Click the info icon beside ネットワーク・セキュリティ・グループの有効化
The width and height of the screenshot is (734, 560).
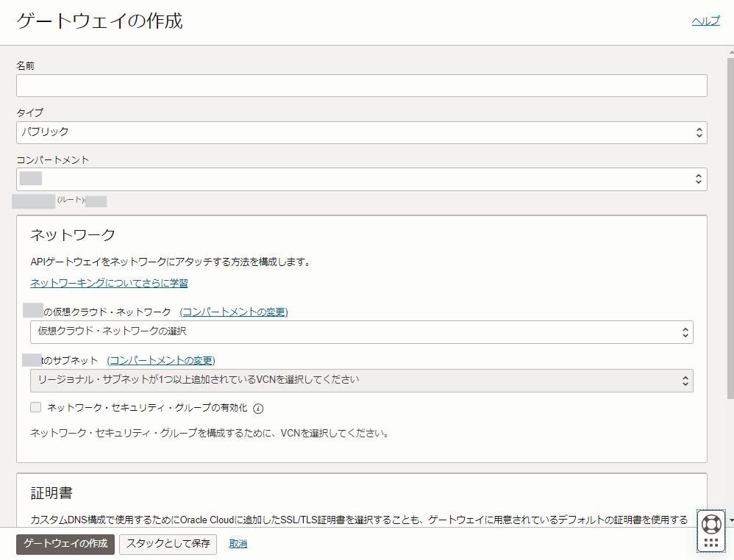[x=258, y=409]
